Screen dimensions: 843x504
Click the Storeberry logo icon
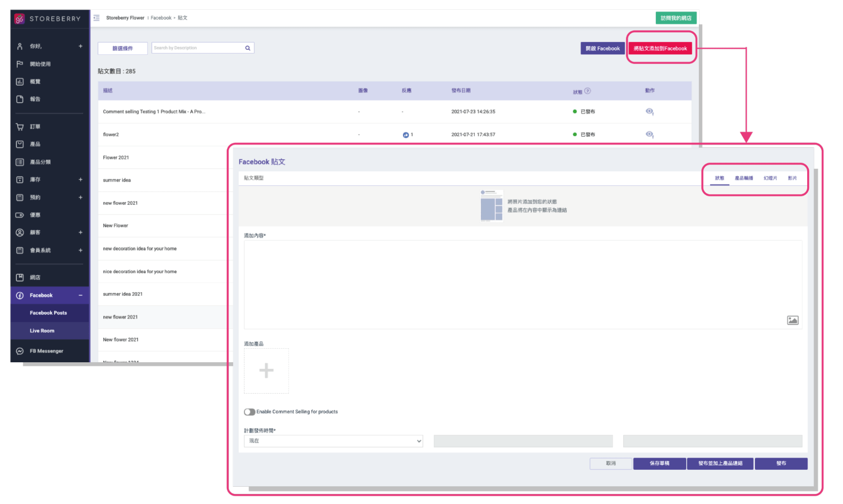click(19, 19)
